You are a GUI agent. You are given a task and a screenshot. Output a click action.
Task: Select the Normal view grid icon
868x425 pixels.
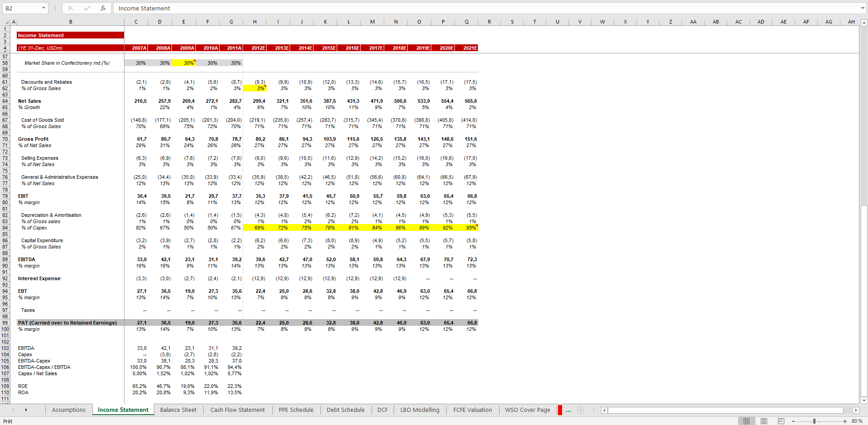pos(747,421)
